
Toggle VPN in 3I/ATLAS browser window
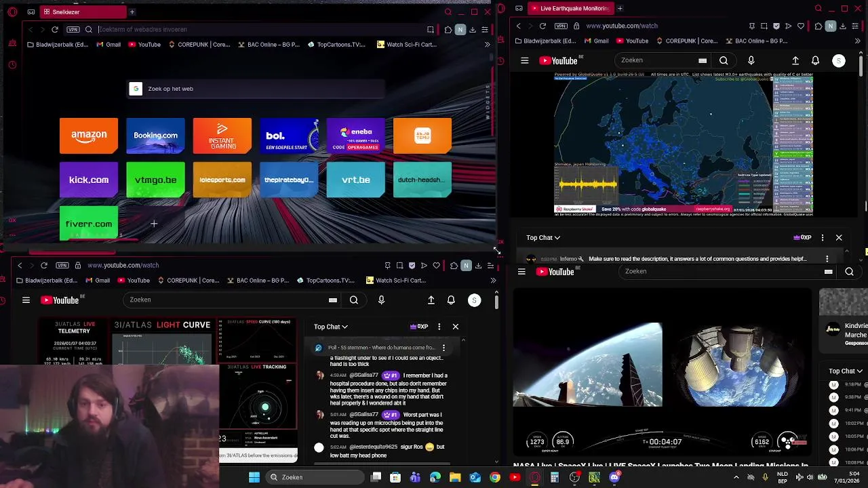[62, 265]
